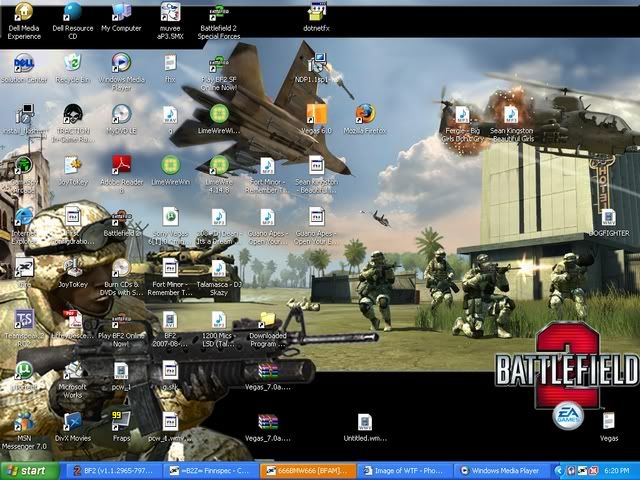Open JoyToKey joystick application icon

[73, 273]
